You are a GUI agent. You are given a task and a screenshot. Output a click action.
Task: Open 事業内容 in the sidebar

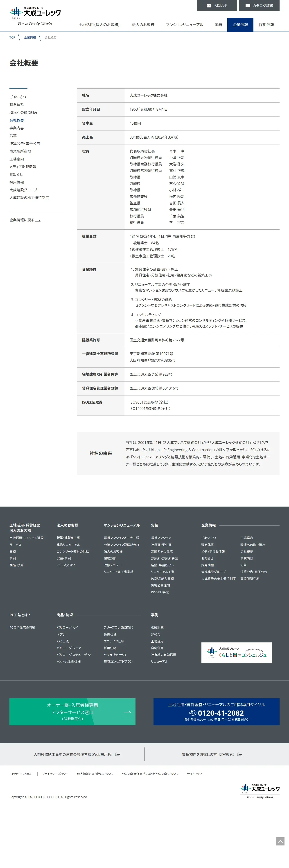(x=16, y=128)
